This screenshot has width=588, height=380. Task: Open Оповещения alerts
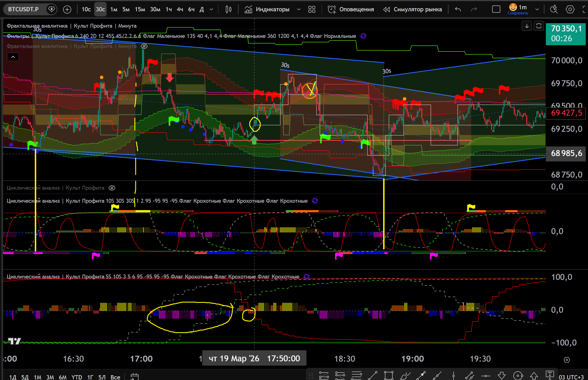(x=351, y=9)
